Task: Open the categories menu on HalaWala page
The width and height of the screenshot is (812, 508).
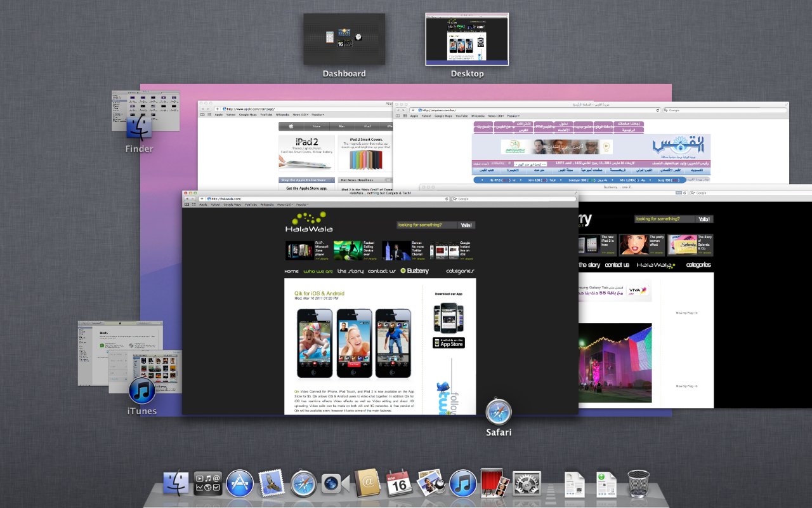Action: 460,271
